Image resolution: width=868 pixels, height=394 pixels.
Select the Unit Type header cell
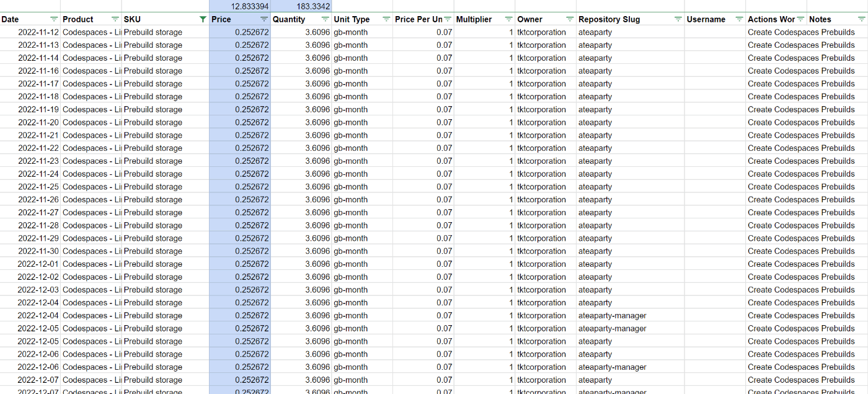pyautogui.click(x=362, y=19)
